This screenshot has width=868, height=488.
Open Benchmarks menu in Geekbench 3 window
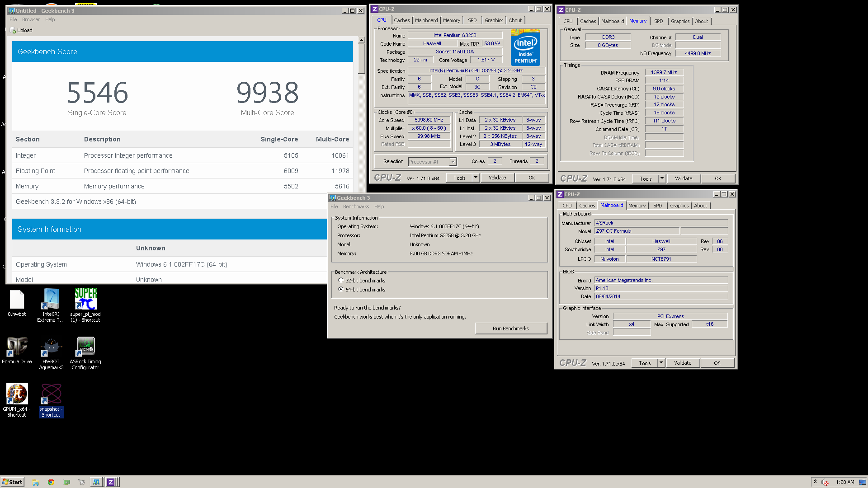point(356,206)
